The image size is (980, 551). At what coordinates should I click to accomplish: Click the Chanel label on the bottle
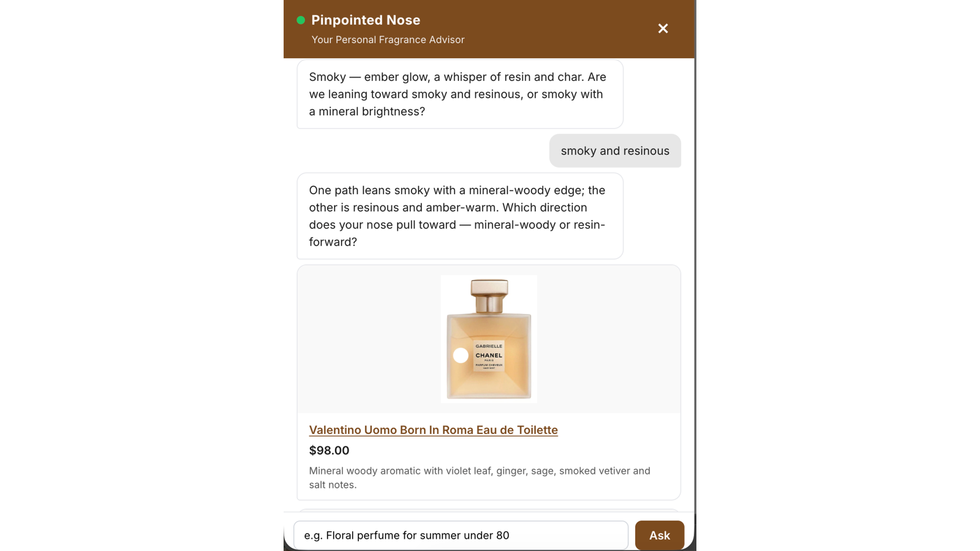[x=489, y=356]
